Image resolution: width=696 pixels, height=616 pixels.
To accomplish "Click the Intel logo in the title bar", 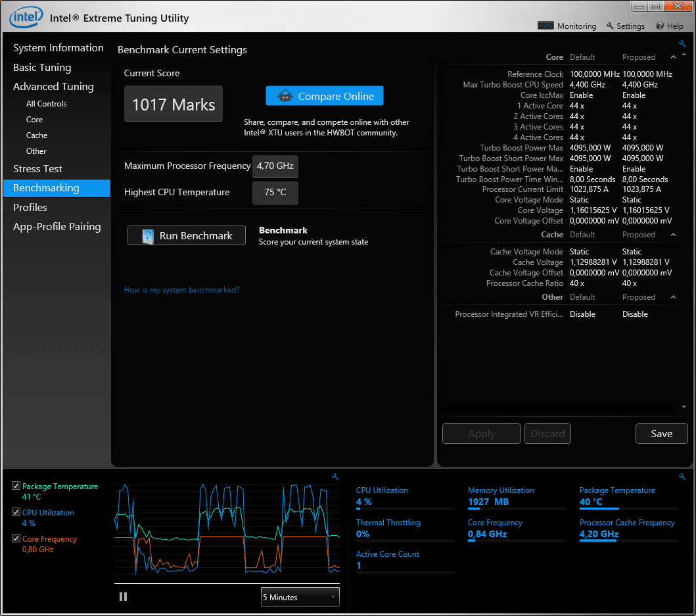I will 26,18.
